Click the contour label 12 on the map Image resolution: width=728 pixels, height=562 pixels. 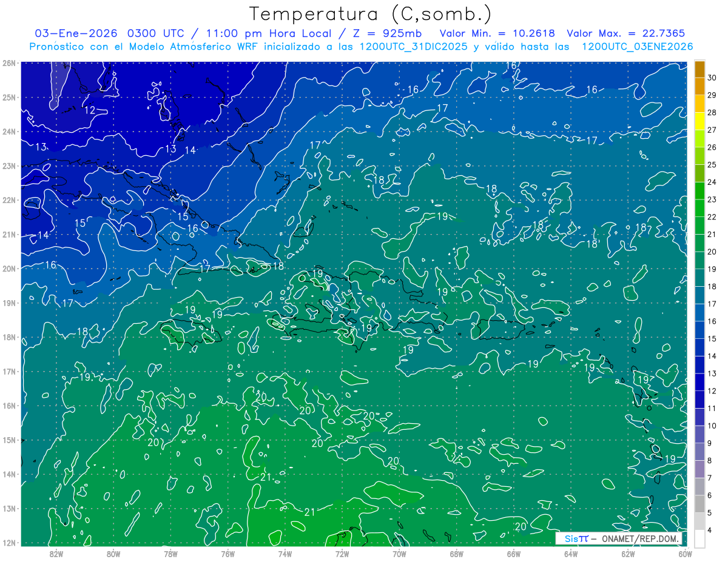tap(90, 110)
